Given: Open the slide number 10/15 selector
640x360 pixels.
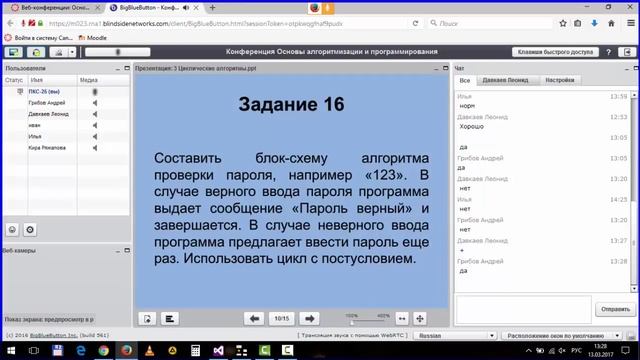Looking at the screenshot, I should coord(282,318).
